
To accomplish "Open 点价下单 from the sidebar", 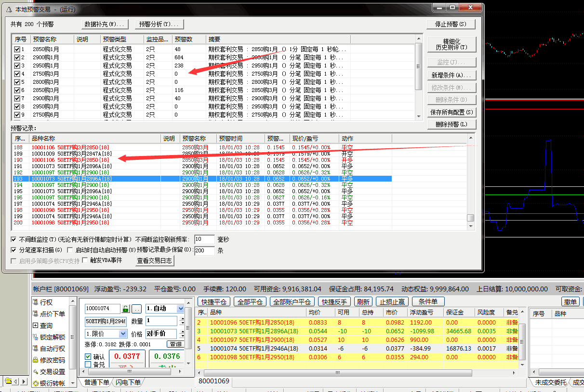I will point(36,314).
